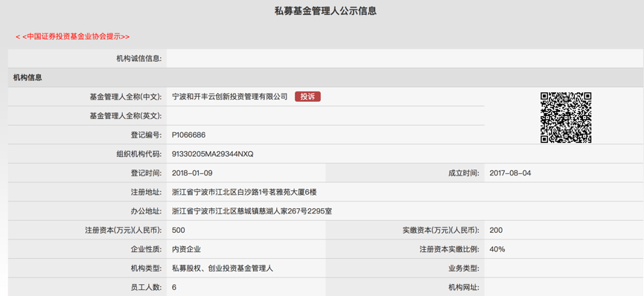Click the 机构诚信信息 label
The width and height of the screenshot is (644, 296).
click(x=138, y=59)
